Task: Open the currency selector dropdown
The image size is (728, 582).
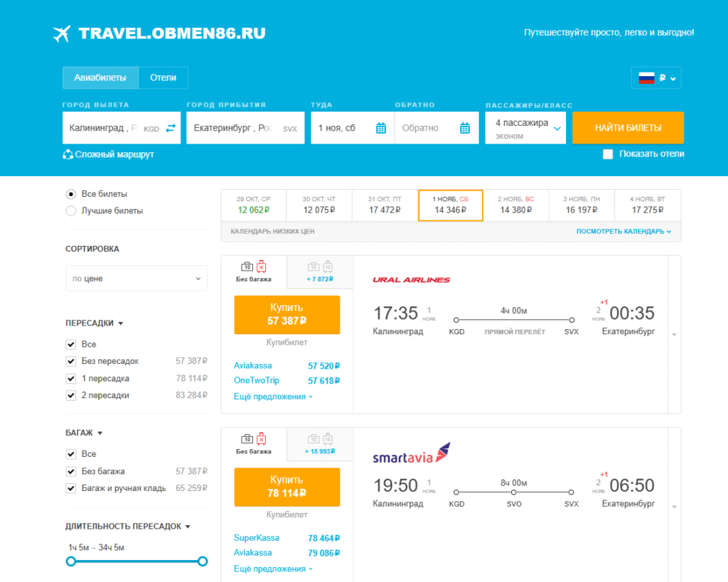Action: coord(655,78)
